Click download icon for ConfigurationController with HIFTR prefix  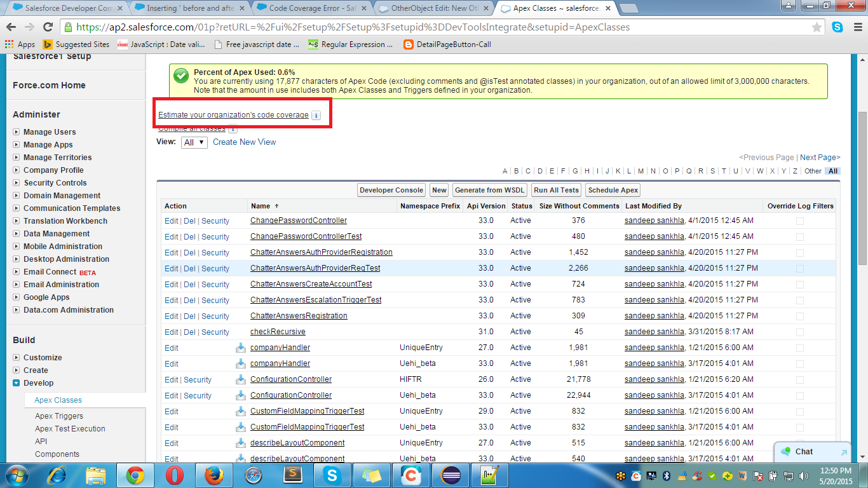tap(240, 379)
